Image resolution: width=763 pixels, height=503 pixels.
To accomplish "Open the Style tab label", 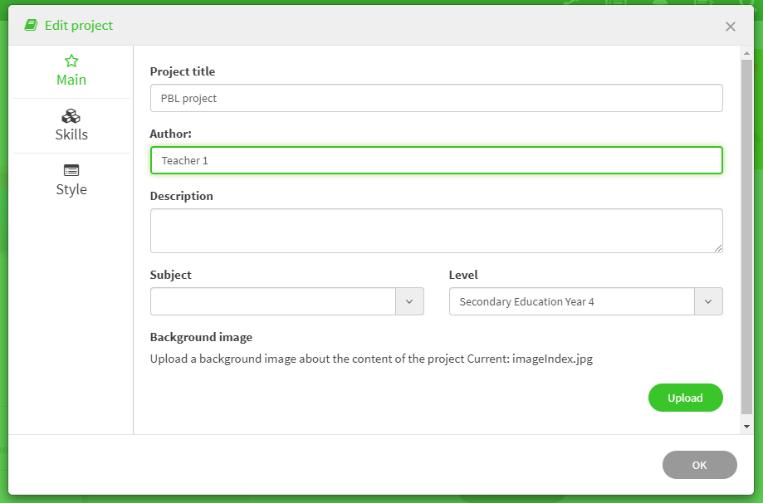I will tap(71, 190).
